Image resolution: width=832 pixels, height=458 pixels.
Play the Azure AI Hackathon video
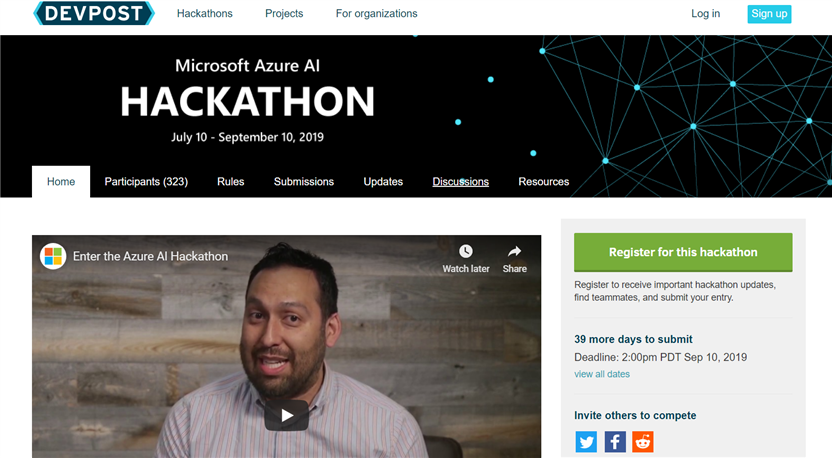coord(287,415)
